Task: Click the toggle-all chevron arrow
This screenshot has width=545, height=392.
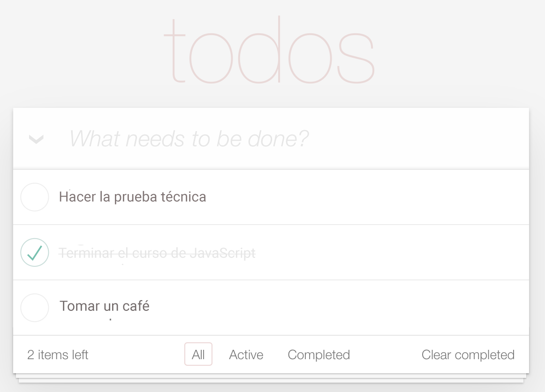Action: pyautogui.click(x=36, y=139)
